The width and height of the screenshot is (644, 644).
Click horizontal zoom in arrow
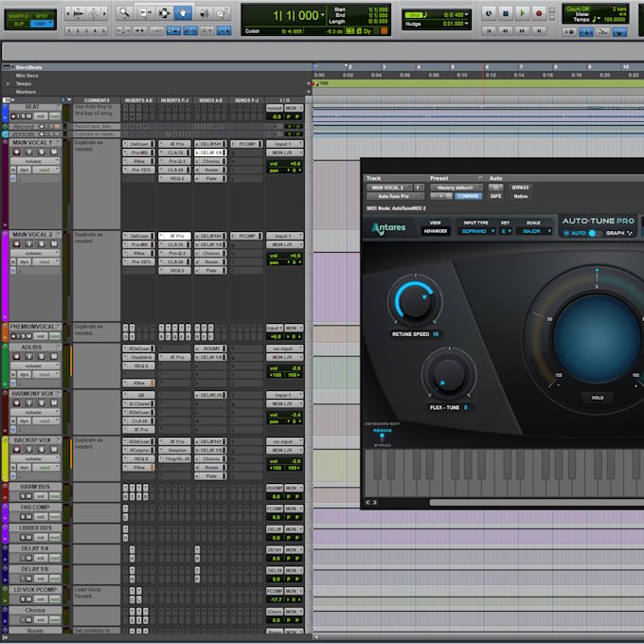(105, 13)
